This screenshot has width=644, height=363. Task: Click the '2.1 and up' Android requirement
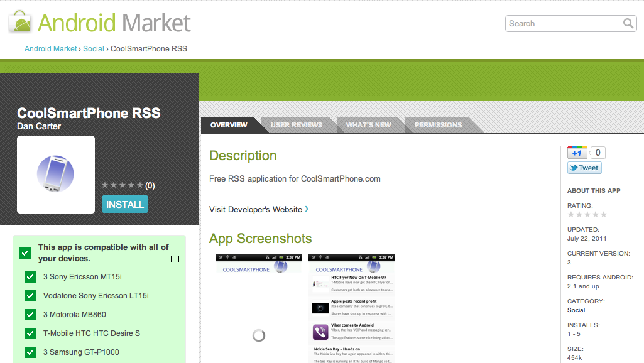pyautogui.click(x=583, y=286)
